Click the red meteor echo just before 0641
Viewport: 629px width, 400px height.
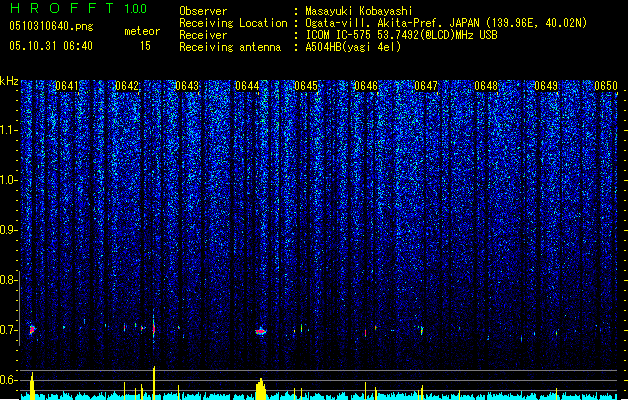pos(32,330)
